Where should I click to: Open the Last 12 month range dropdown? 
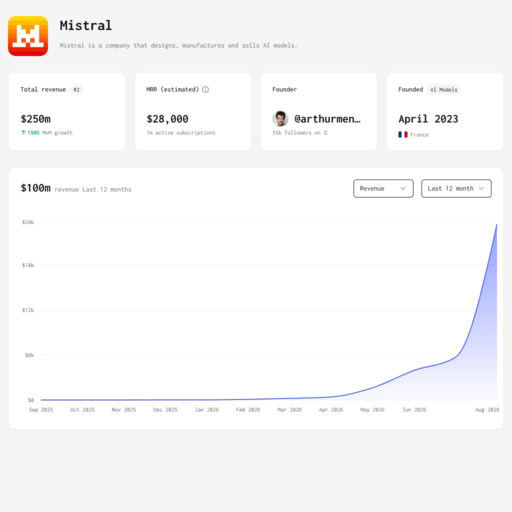pos(456,188)
